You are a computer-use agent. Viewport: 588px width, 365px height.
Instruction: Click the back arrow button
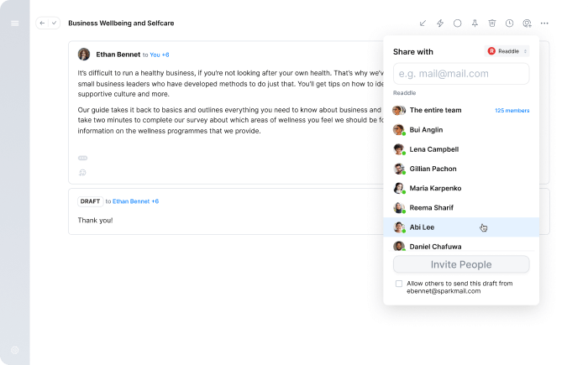(42, 23)
